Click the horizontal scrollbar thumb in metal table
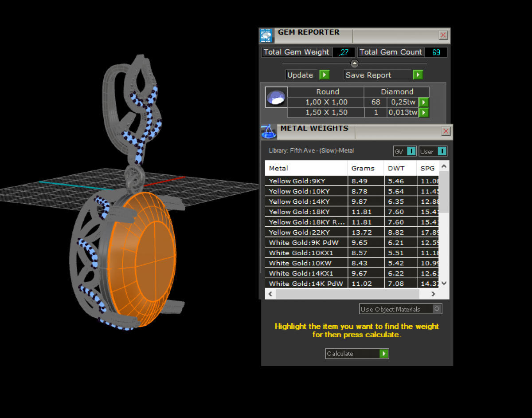Screen dimensions: 532x418 [x=347, y=294]
